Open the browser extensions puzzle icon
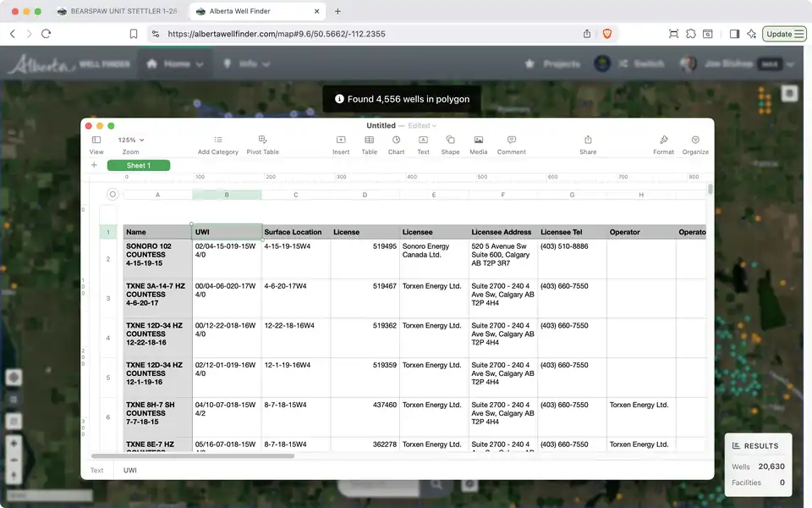This screenshot has width=812, height=508. 691,34
